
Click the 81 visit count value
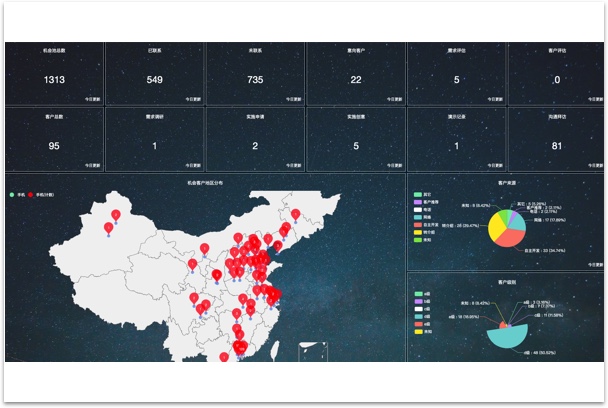[x=557, y=146]
